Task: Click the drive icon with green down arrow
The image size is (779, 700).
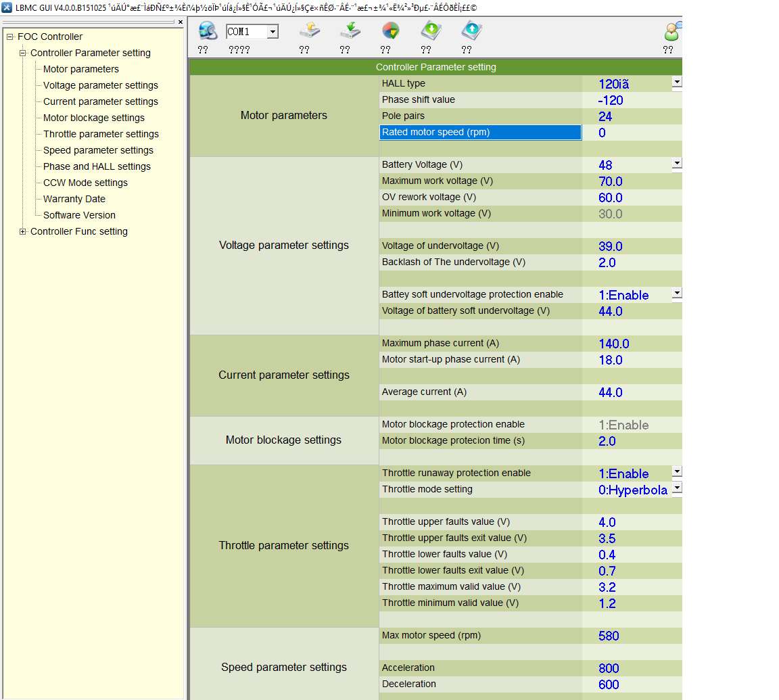Action: [x=350, y=31]
